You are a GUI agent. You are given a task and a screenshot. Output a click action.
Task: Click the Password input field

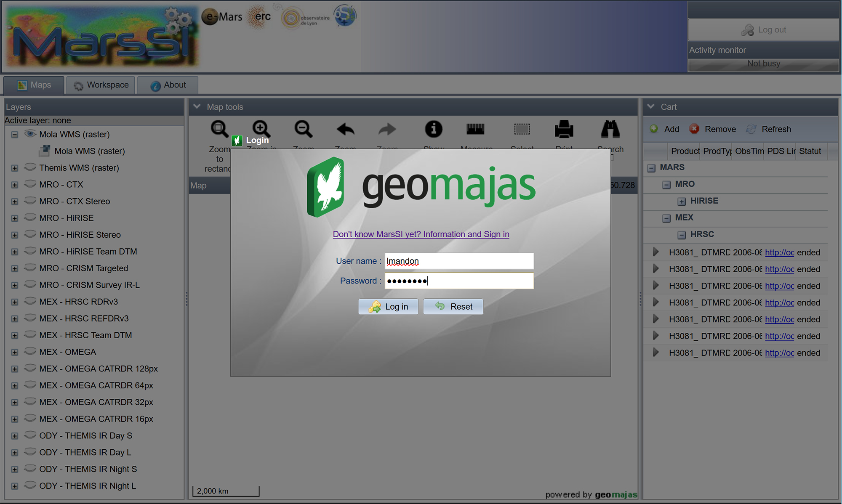[x=459, y=281]
